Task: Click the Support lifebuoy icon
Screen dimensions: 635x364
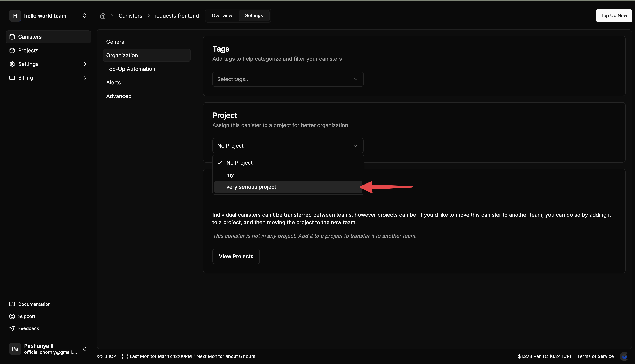Action: point(12,316)
